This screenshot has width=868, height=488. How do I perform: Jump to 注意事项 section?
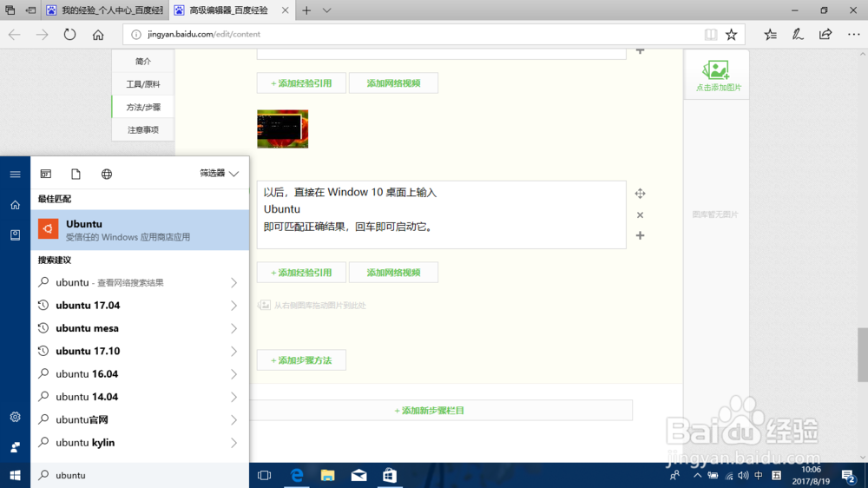(143, 129)
